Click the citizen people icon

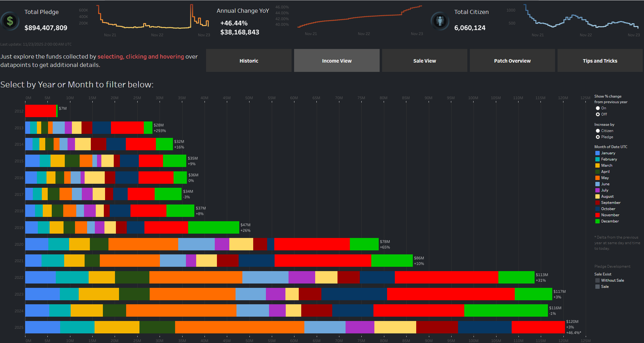(440, 21)
